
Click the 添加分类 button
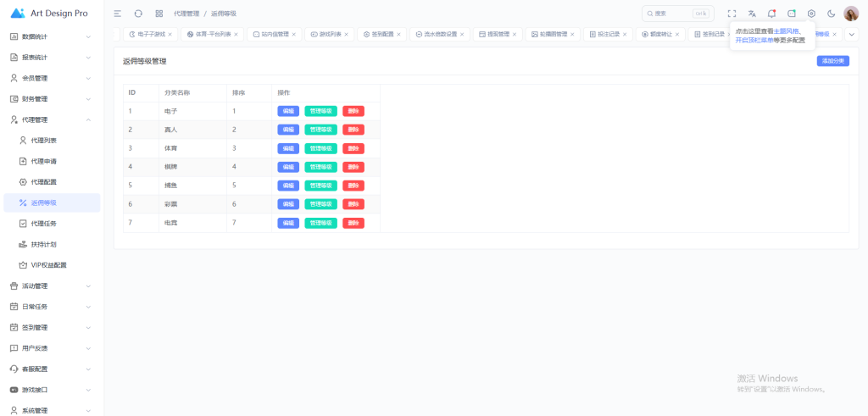pyautogui.click(x=832, y=61)
